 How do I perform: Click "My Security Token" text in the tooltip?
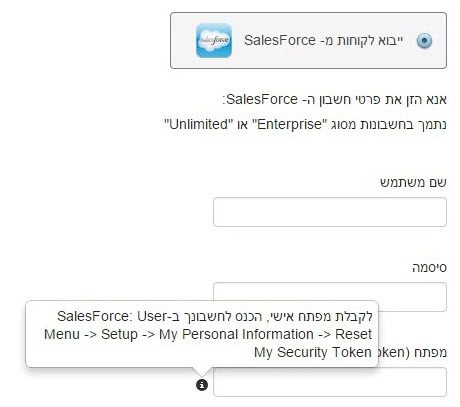click(x=313, y=352)
